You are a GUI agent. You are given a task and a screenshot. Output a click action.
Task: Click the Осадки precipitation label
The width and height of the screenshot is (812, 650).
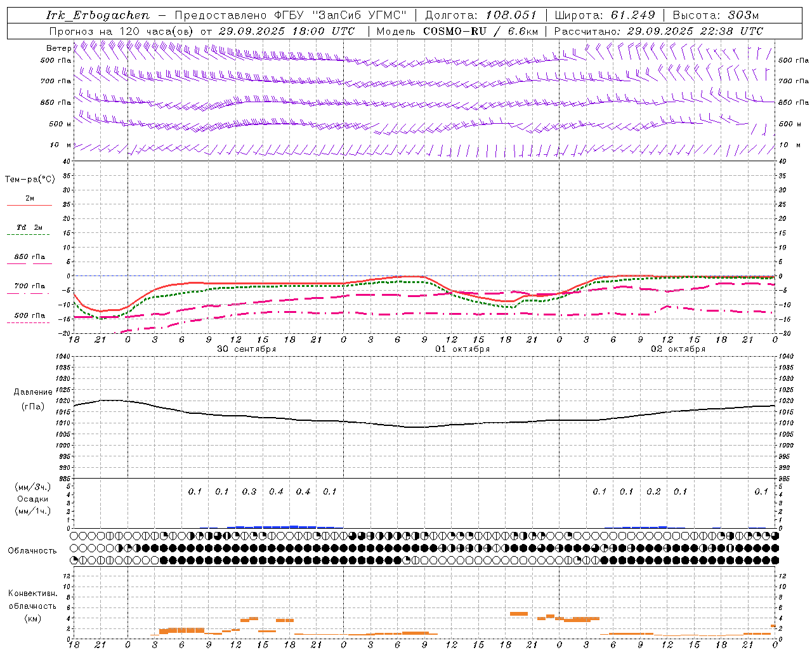click(x=33, y=499)
